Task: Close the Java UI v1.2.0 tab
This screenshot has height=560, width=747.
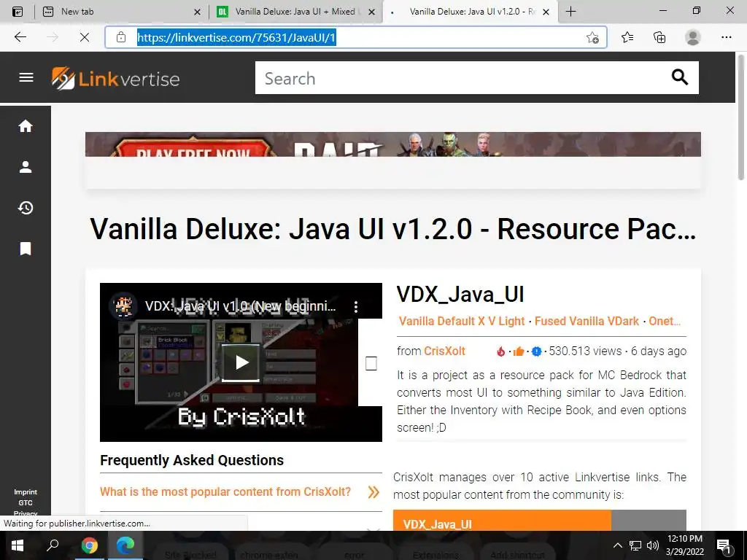Action: 546,12
